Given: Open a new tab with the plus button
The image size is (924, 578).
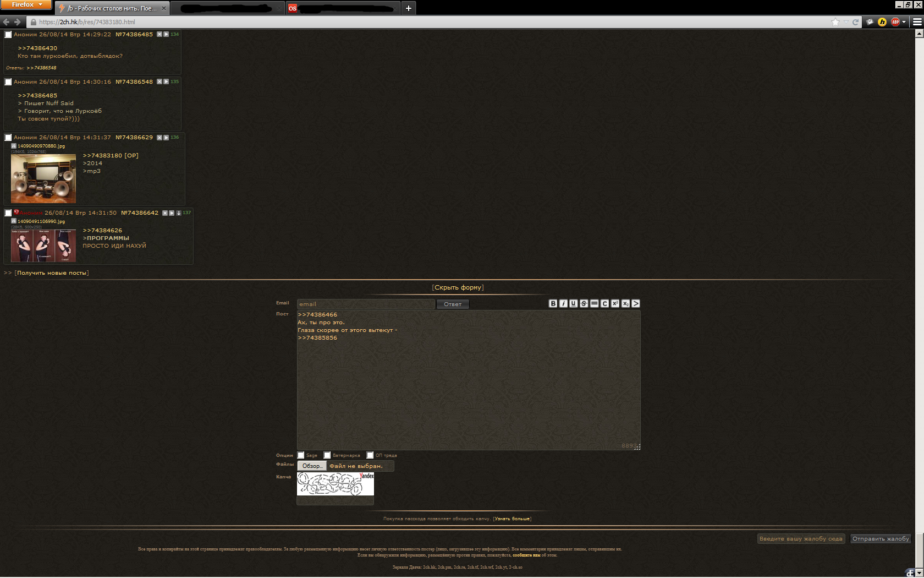Looking at the screenshot, I should click(x=409, y=8).
